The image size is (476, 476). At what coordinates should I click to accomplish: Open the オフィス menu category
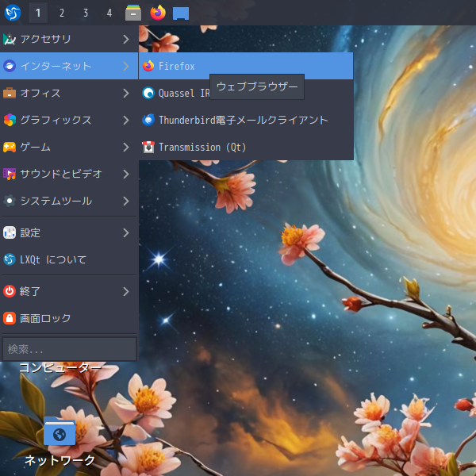69,93
